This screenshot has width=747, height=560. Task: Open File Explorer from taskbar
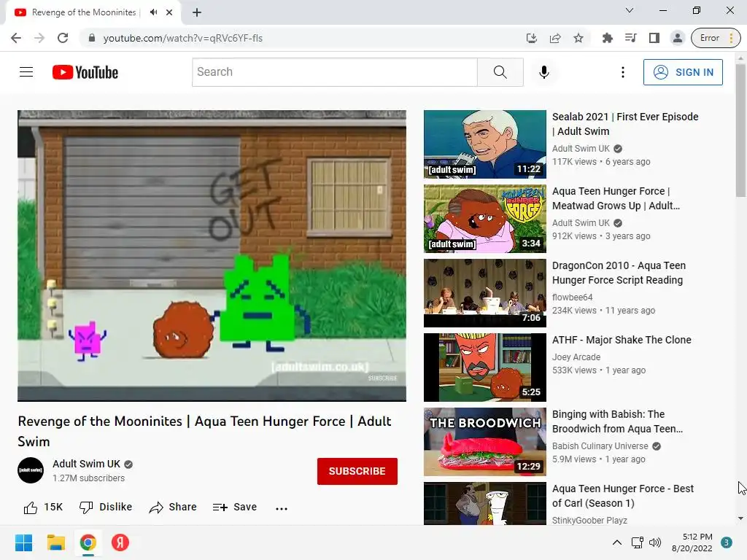[55, 542]
